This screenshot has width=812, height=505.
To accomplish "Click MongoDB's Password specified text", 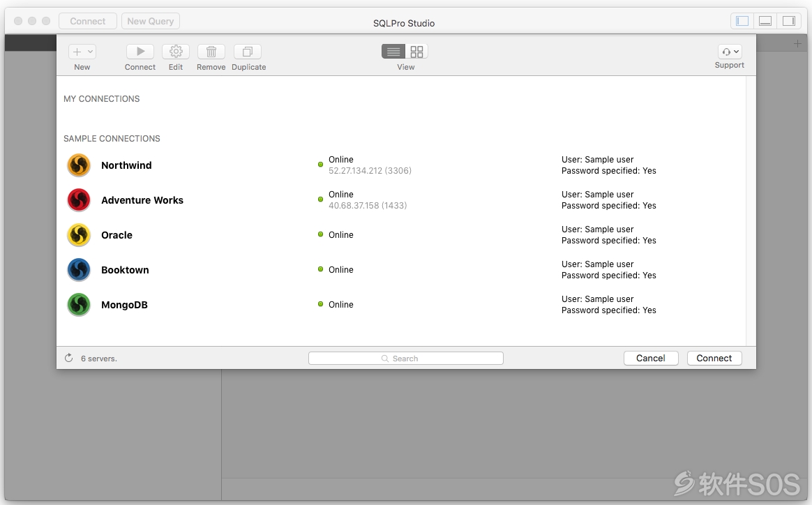I will tap(609, 310).
